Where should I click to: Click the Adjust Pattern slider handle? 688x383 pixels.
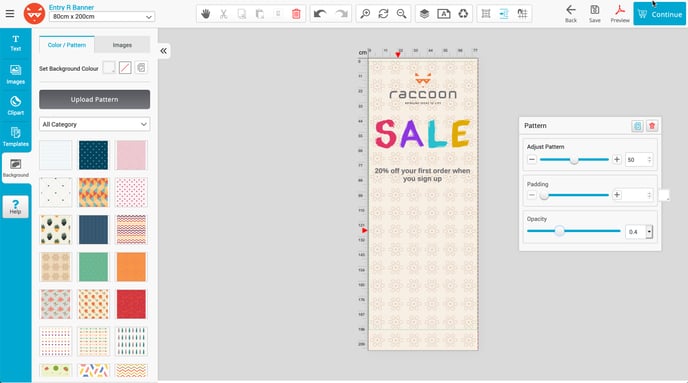tap(574, 160)
